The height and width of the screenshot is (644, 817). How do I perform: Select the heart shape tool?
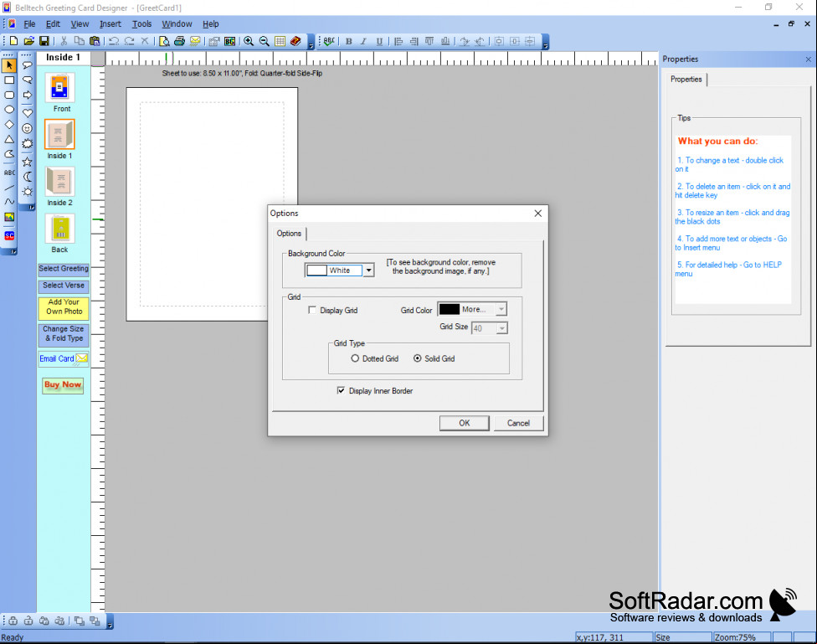pos(28,112)
